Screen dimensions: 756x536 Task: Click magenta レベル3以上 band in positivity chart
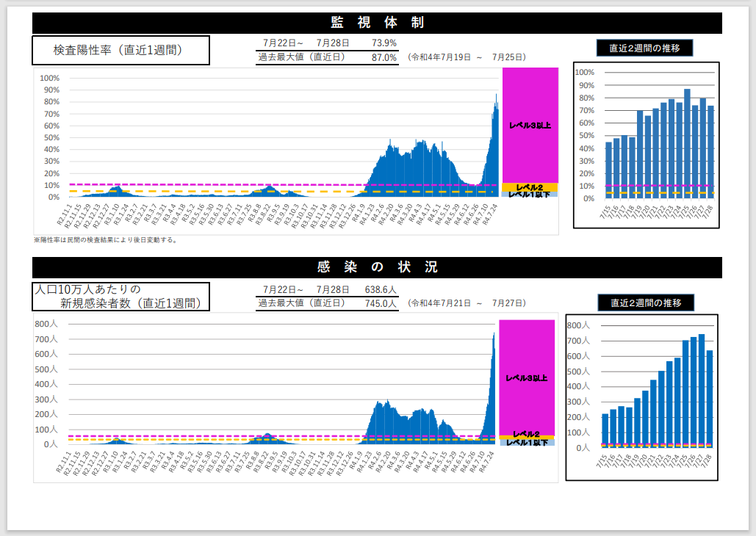tap(530, 125)
